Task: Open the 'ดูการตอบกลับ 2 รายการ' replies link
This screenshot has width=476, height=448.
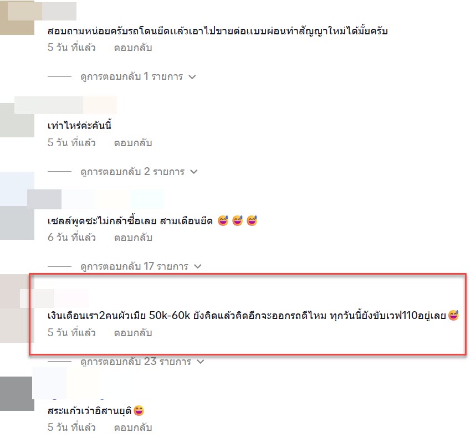Action: (132, 172)
